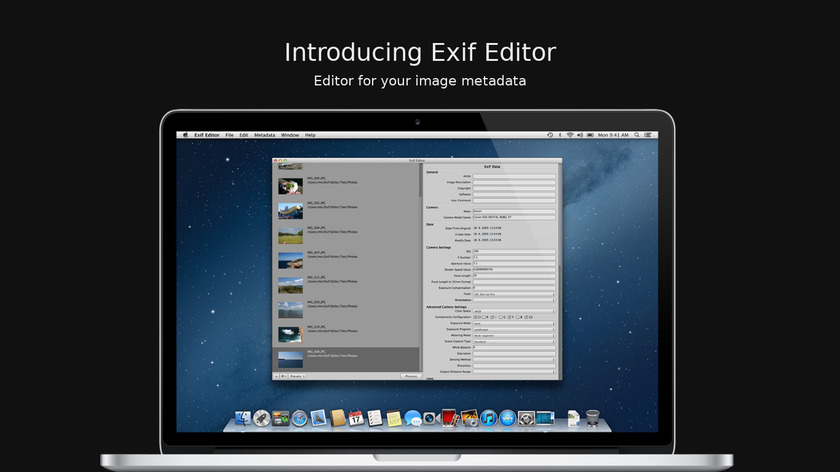This screenshot has height=472, width=840.
Task: Open Messages from the Dock
Action: coord(412,418)
